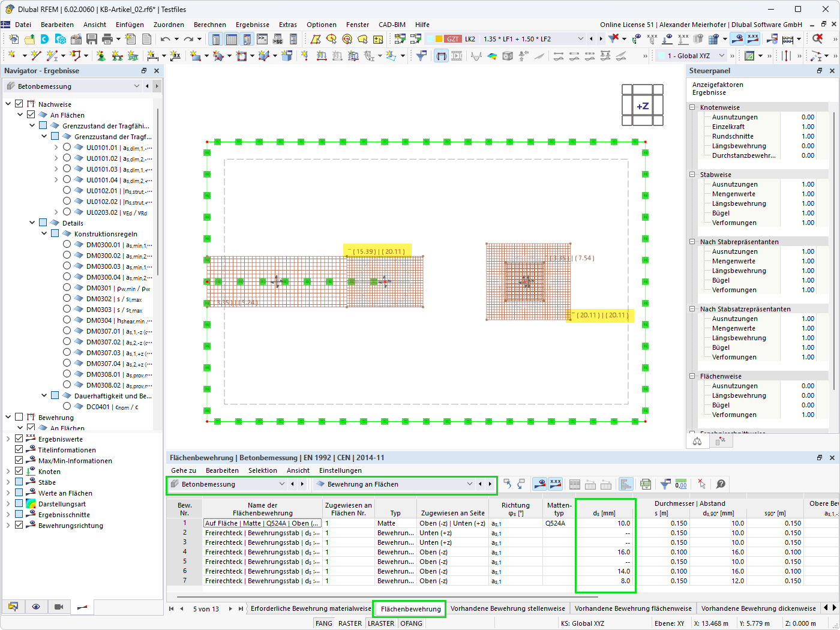Click the filter funnel icon in main toolbar
Screen dimensions: 840x630
pyautogui.click(x=422, y=56)
